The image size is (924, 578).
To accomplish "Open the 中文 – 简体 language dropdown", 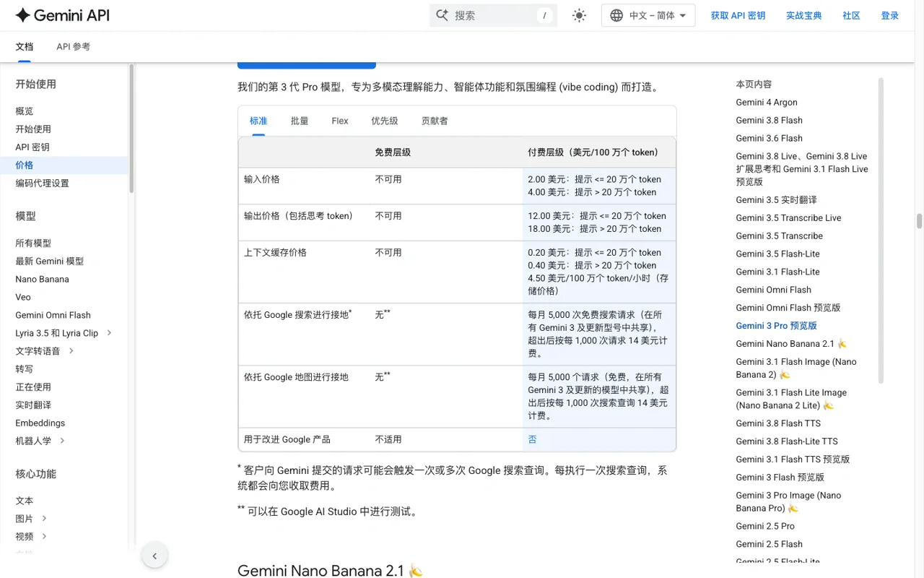I will click(648, 15).
